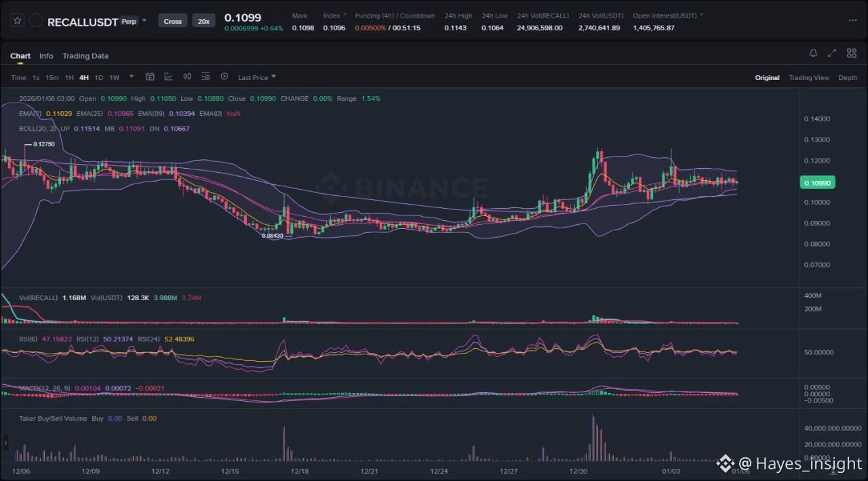The width and height of the screenshot is (868, 481).
Task: Click the 0.08430 low price marker
Action: [x=273, y=236]
